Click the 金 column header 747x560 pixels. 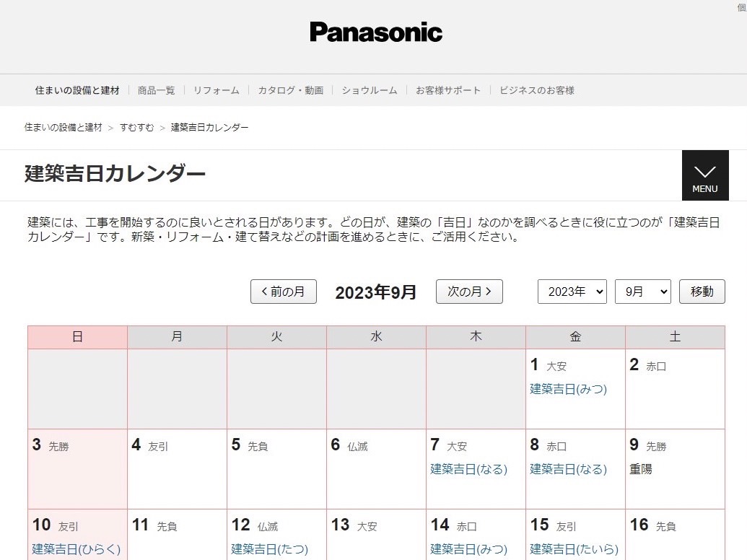[x=575, y=337]
